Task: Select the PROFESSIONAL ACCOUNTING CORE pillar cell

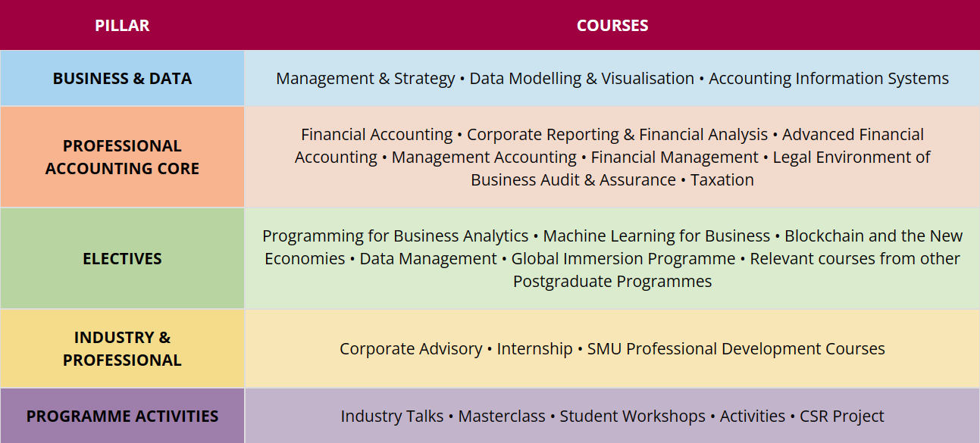Action: (122, 157)
